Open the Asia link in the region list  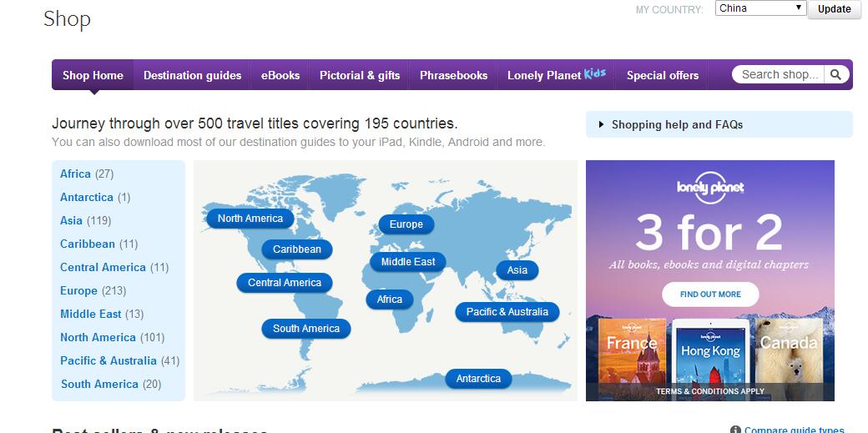(71, 220)
